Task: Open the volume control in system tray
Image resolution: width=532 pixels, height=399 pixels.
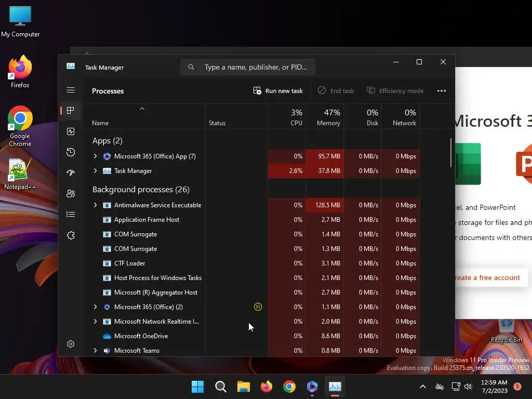Action: click(468, 387)
